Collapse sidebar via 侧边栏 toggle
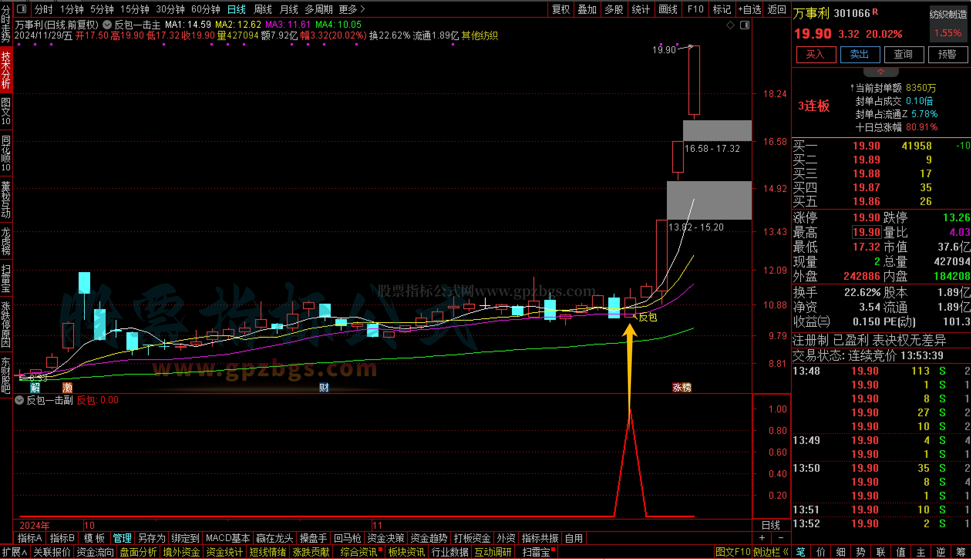This screenshot has width=971, height=560. (771, 552)
